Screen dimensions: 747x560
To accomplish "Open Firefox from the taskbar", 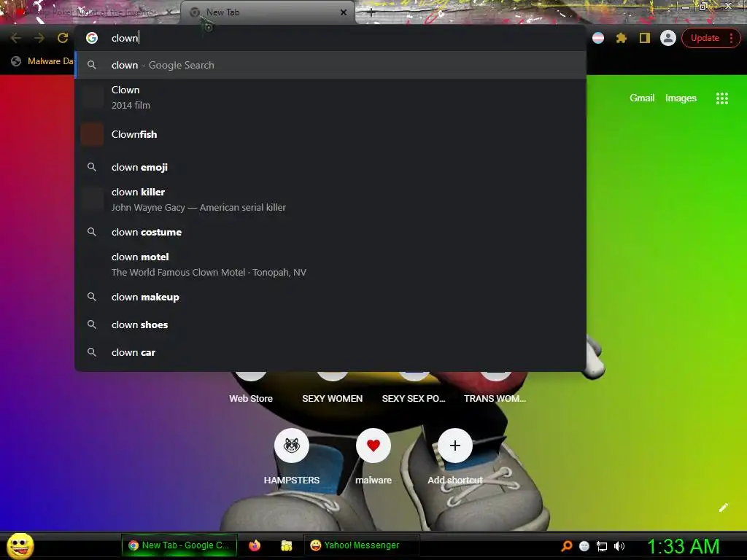I will 255,545.
